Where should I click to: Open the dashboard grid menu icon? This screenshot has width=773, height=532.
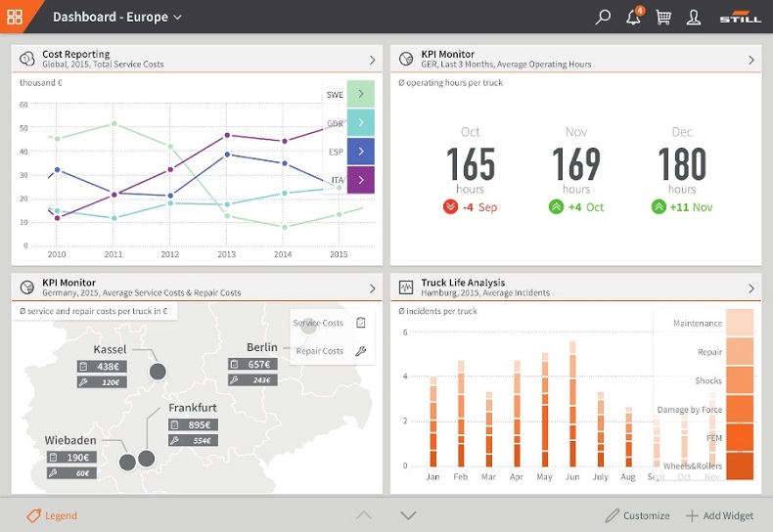pyautogui.click(x=15, y=17)
